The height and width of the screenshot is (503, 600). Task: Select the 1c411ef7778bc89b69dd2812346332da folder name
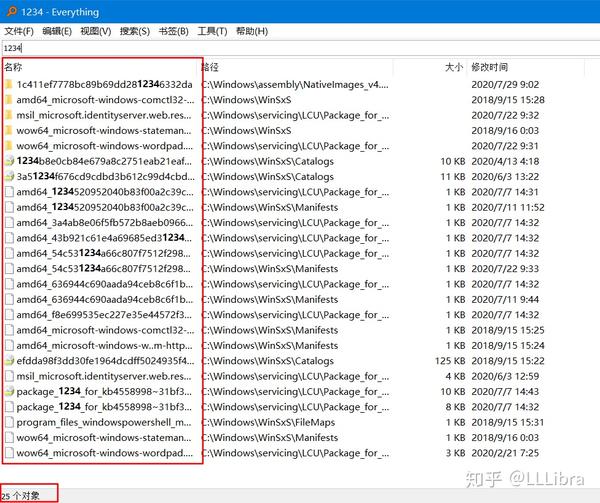(104, 84)
